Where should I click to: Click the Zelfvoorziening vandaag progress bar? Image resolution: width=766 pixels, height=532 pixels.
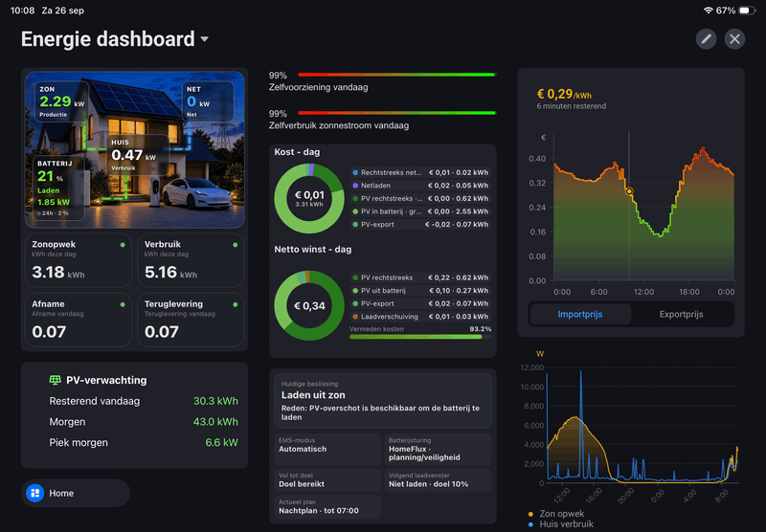click(396, 75)
